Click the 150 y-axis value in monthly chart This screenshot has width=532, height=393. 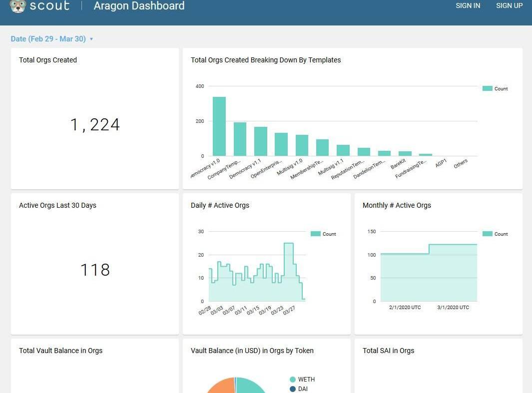[372, 232]
